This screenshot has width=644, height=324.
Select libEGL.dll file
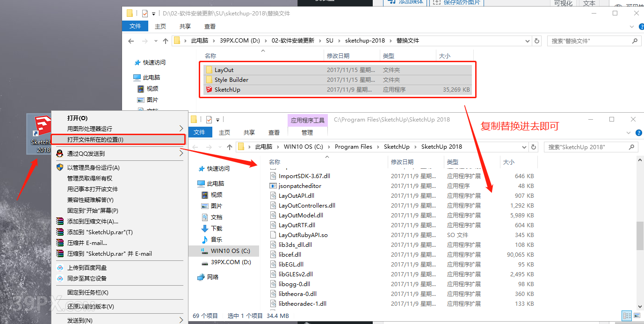tap(291, 265)
